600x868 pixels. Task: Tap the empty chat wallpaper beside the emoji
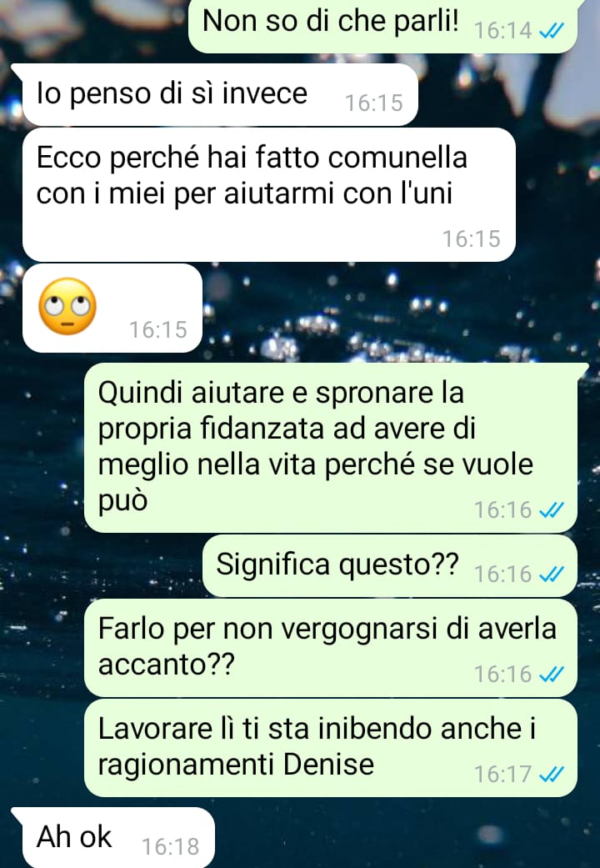click(x=387, y=310)
